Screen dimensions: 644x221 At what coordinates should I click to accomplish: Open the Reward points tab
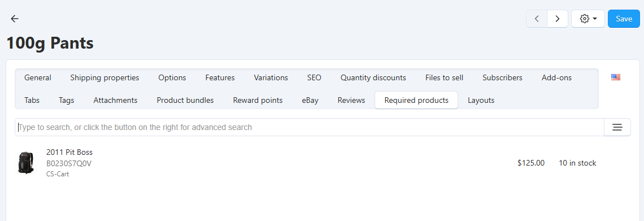258,100
